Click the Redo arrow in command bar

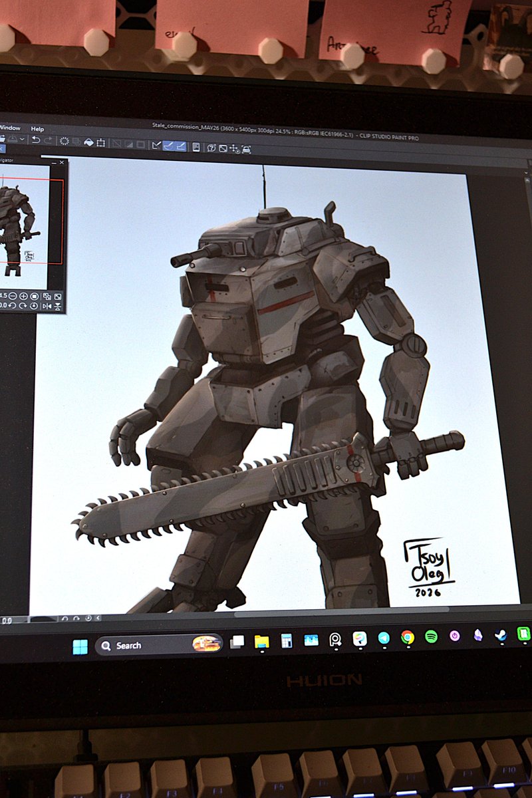[49, 141]
